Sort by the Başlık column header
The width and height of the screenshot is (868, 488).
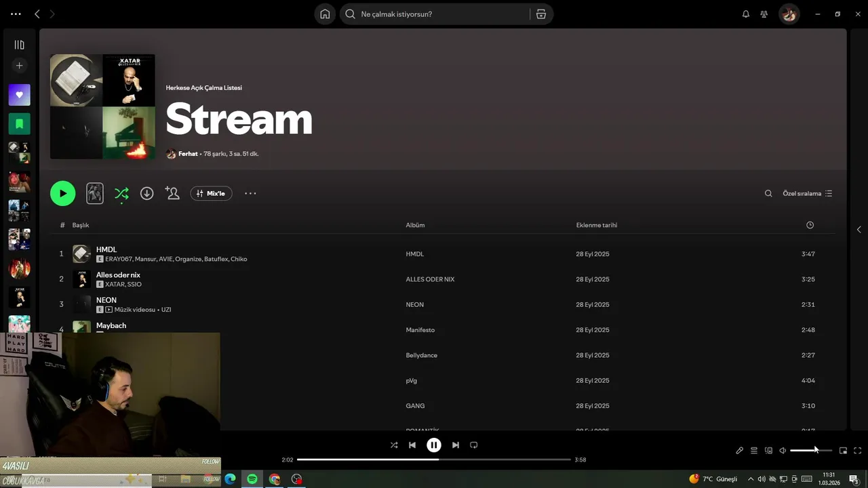[x=81, y=225]
